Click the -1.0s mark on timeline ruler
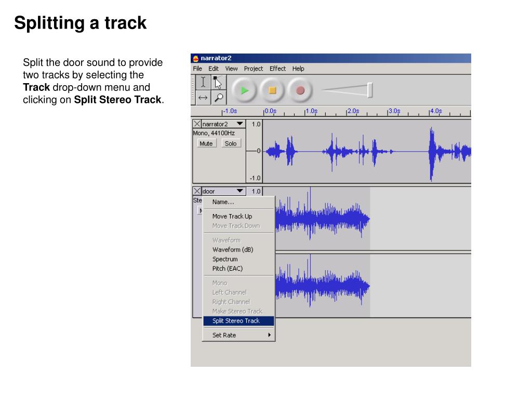532x399 pixels. [x=230, y=111]
